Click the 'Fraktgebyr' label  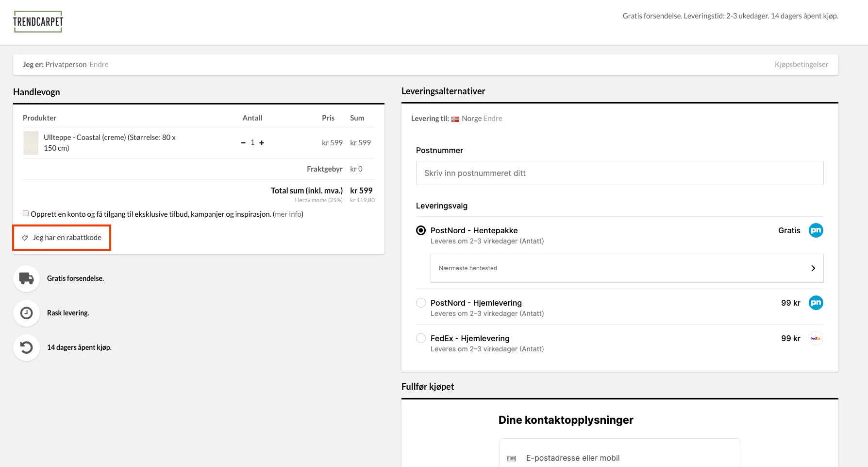click(x=325, y=169)
